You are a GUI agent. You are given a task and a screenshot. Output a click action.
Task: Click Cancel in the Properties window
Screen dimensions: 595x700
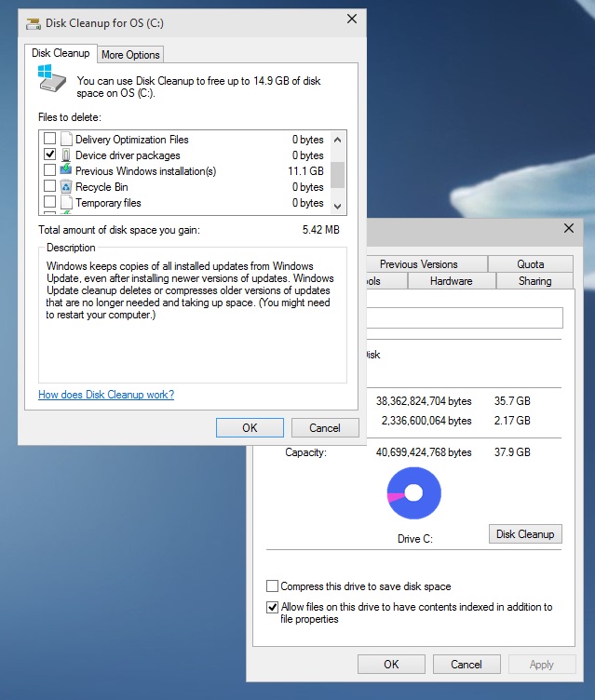click(x=467, y=665)
